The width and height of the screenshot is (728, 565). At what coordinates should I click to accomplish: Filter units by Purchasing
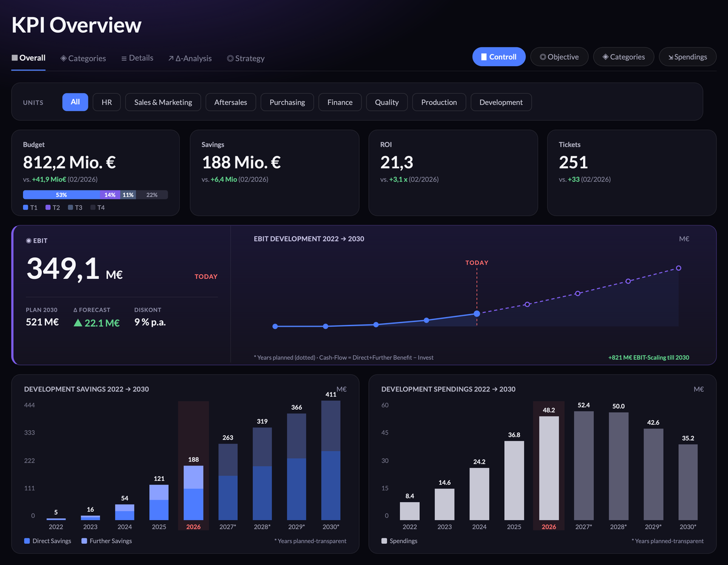[x=287, y=102]
